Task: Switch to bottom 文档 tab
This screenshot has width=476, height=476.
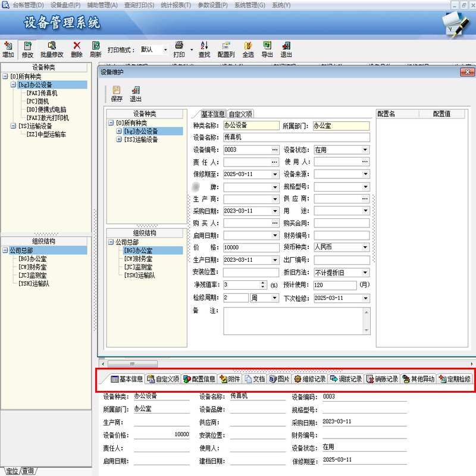Action: point(255,379)
